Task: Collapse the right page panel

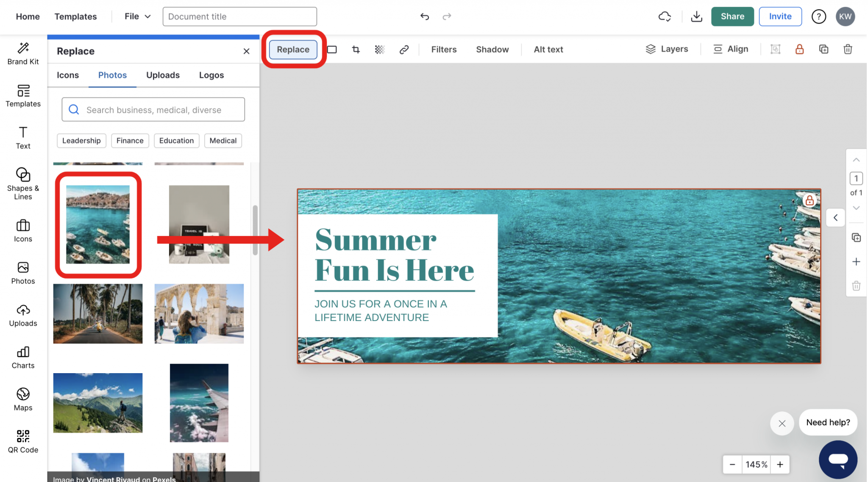Action: tap(835, 217)
